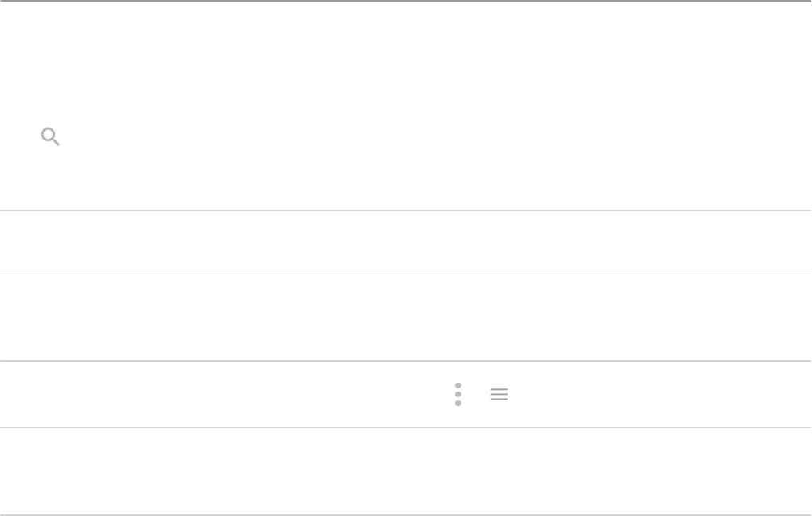812x516 pixels.
Task: Open the three-dot vertical overflow menu
Action: (458, 394)
